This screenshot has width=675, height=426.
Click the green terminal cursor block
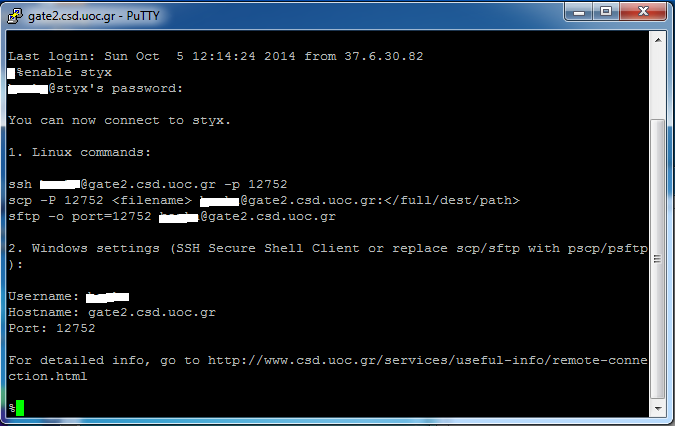point(20,407)
